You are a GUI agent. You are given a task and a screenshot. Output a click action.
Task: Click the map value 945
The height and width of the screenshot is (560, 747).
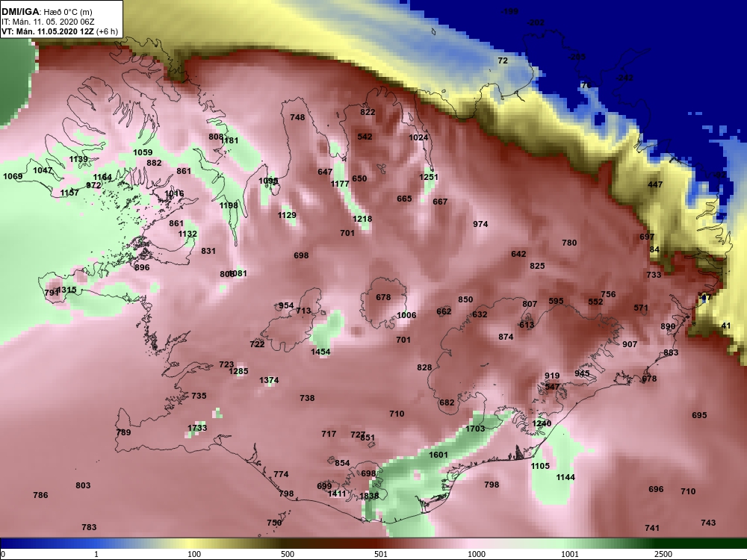tap(582, 374)
